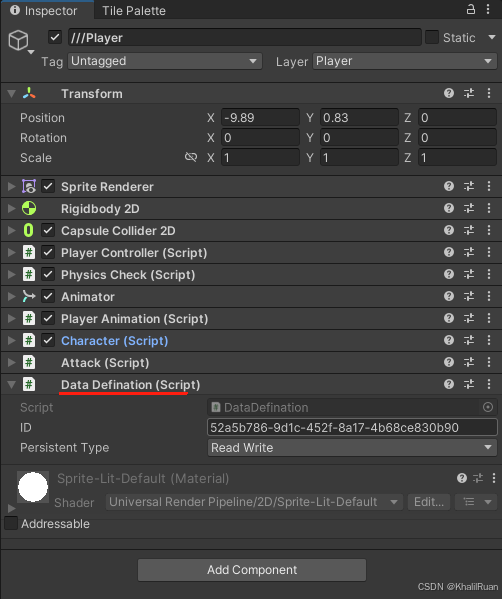
Task: Click the Position Y field
Action: click(359, 117)
